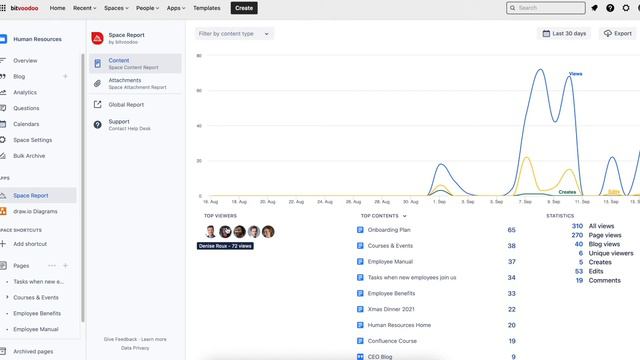Open the Data Privacy link
Viewport: 640px width, 360px height.
135,348
